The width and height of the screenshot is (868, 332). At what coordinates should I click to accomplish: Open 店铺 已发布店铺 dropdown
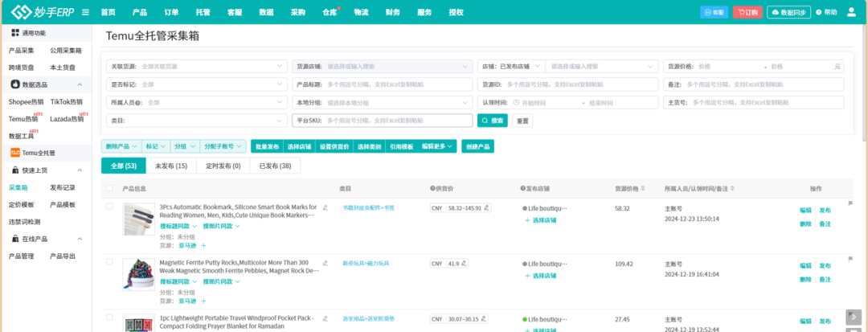(511, 67)
